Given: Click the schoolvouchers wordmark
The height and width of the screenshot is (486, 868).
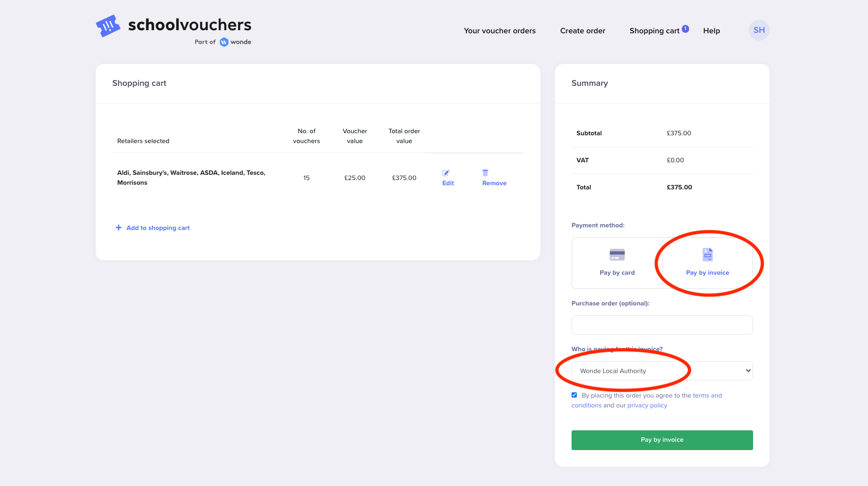Looking at the screenshot, I should coord(190,24).
